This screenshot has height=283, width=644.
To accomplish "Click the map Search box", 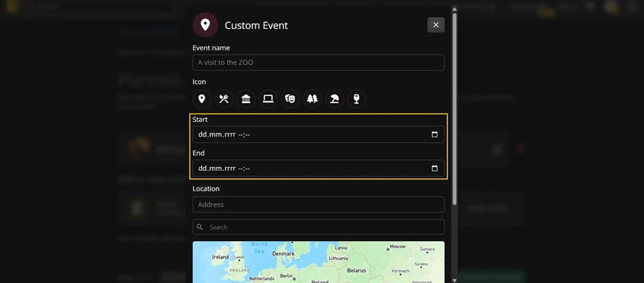I will (319, 227).
